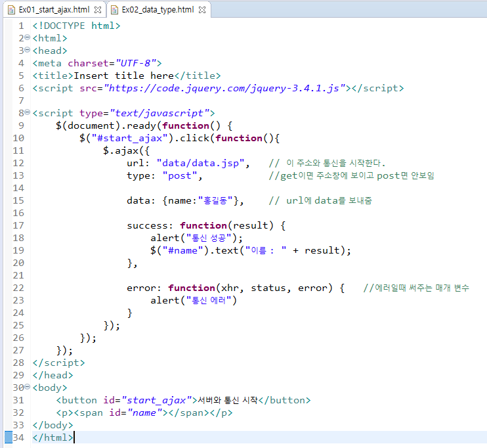
Task: Click error: function(xhr, status, error)
Action: [x=236, y=288]
